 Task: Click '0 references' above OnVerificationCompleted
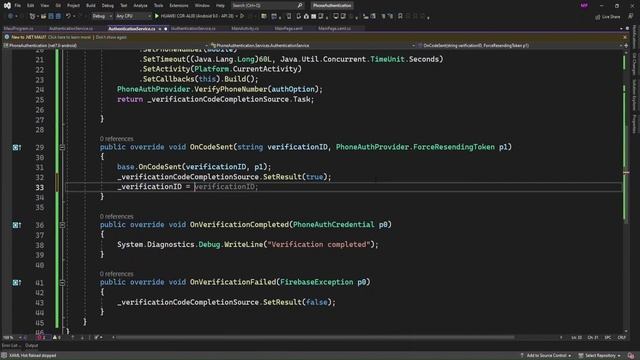[116, 216]
